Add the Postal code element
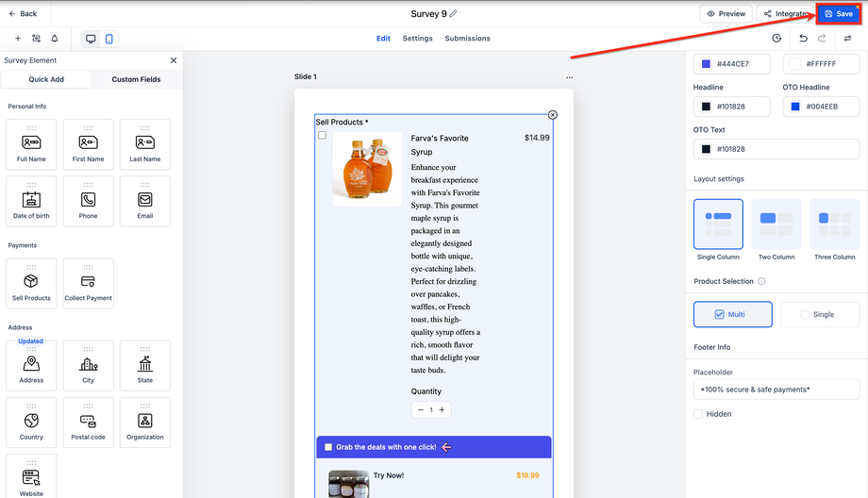Image resolution: width=868 pixels, height=498 pixels. point(88,423)
